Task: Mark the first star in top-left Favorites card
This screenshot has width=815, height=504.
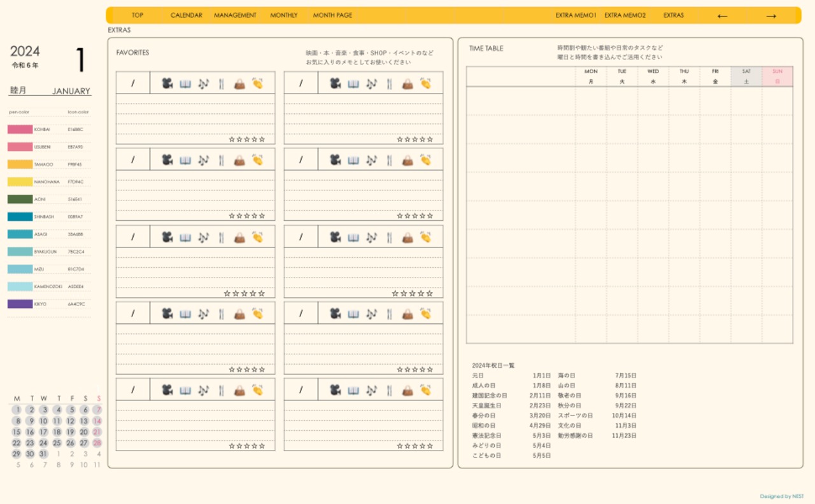Action: click(232, 139)
